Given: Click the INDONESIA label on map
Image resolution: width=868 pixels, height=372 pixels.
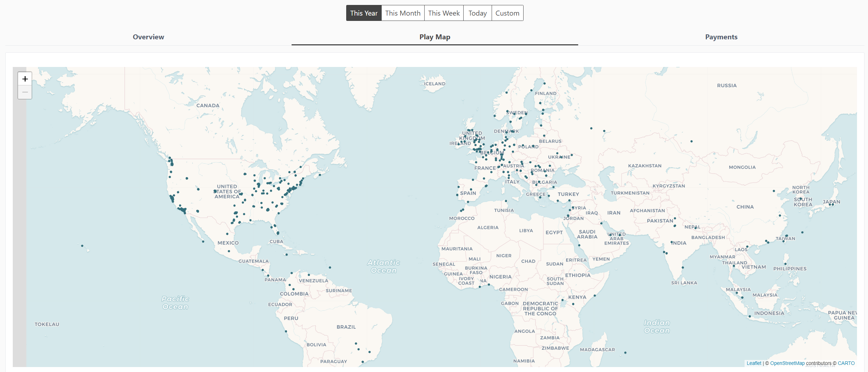Looking at the screenshot, I should (769, 313).
